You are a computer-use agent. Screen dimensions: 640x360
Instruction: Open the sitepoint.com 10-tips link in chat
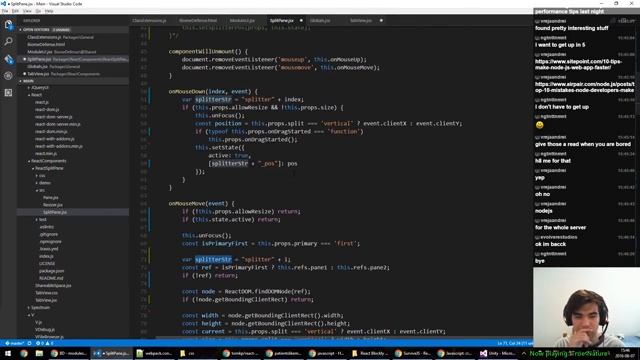[x=578, y=64]
